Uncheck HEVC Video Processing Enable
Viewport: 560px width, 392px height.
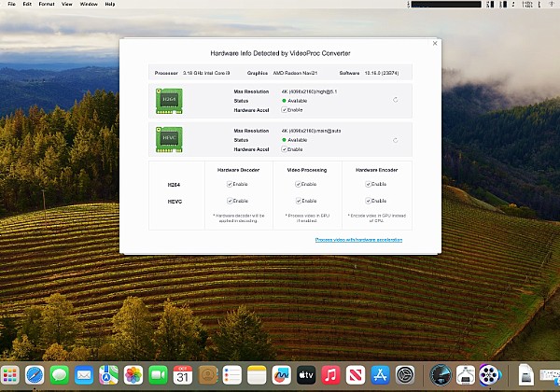300,201
